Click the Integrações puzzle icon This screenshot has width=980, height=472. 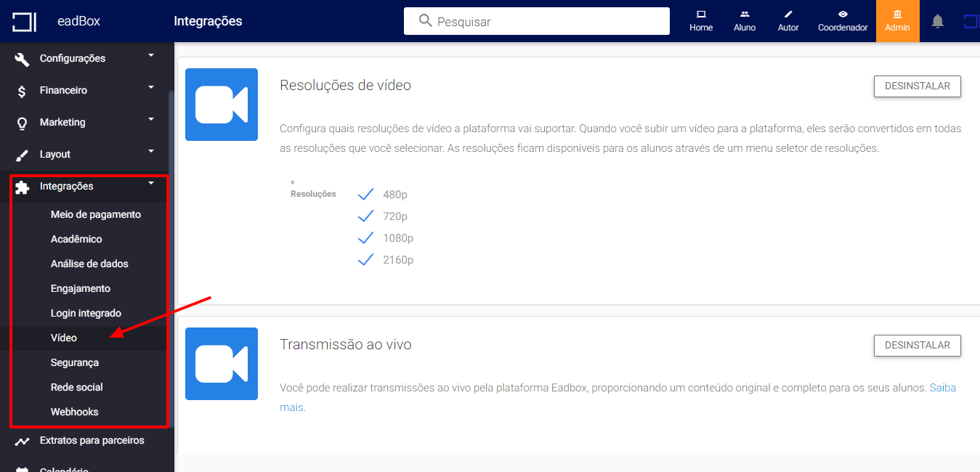click(x=22, y=187)
